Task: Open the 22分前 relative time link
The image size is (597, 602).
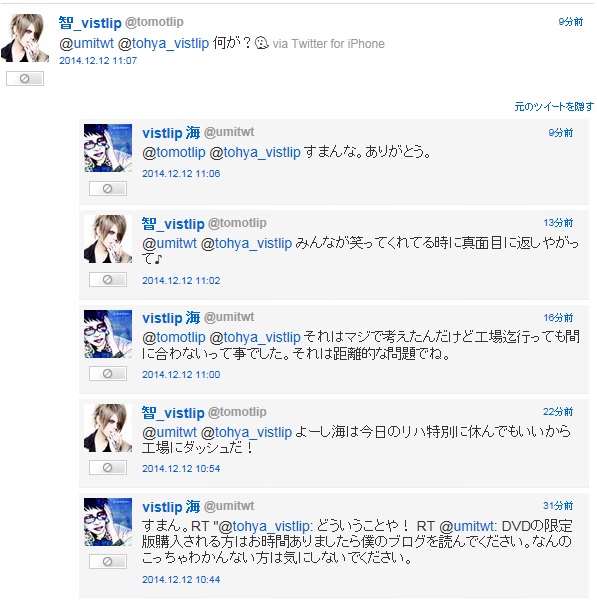Action: coord(558,412)
